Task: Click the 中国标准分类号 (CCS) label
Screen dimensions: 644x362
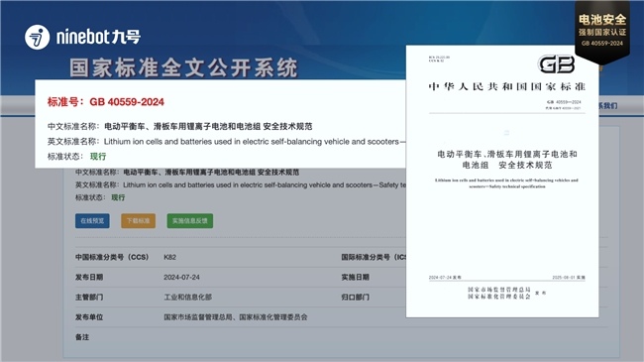Action: [112, 257]
